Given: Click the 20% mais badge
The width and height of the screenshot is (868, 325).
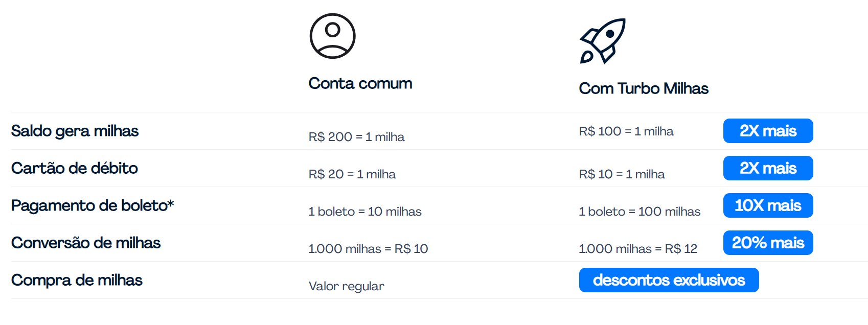Looking at the screenshot, I should 768,243.
